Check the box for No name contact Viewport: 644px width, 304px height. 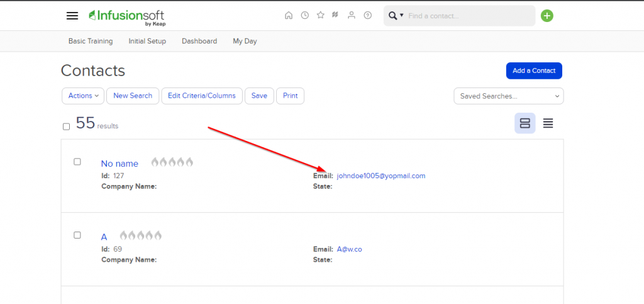(77, 162)
